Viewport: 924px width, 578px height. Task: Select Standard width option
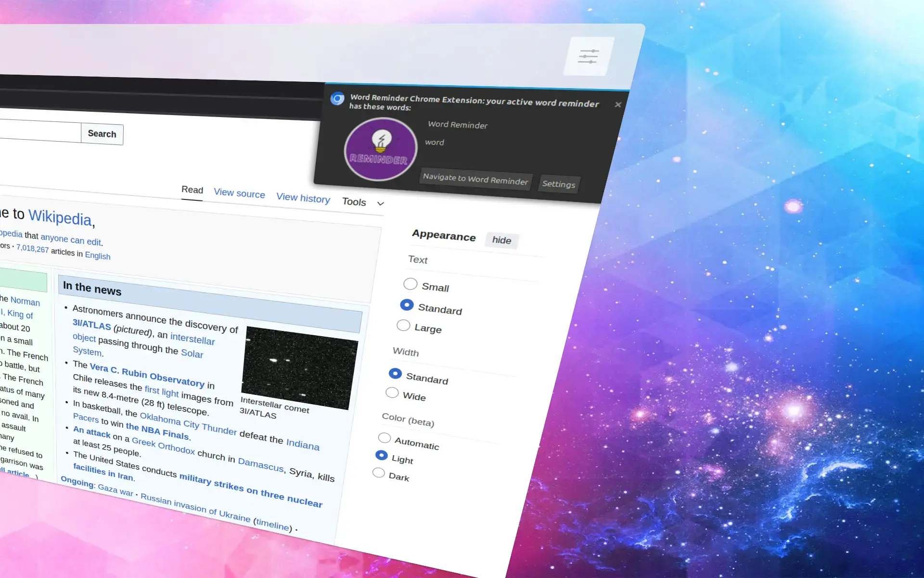click(x=395, y=373)
